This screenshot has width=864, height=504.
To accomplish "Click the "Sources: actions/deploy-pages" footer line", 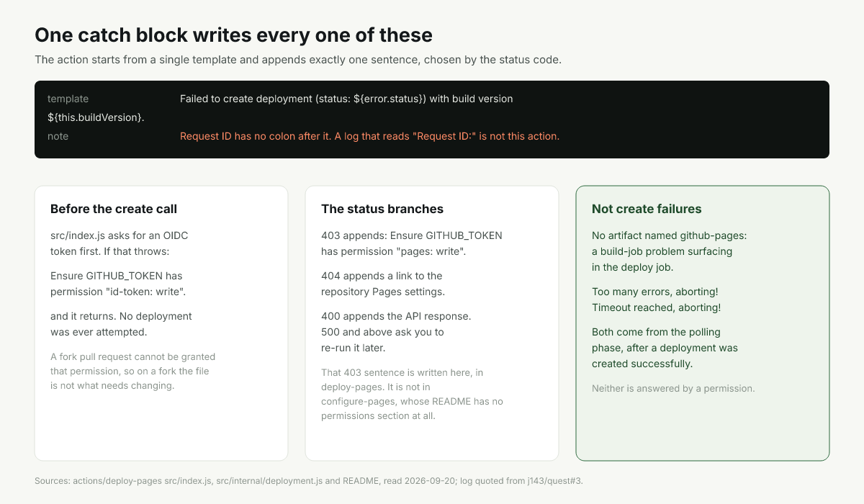I will point(308,480).
